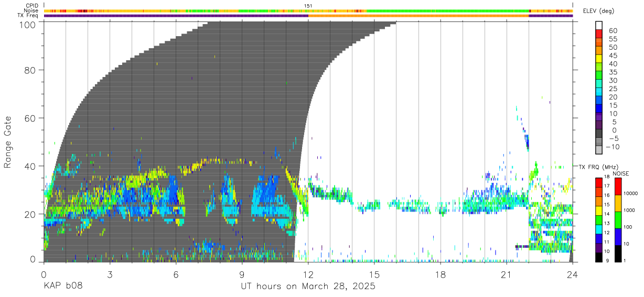Click the 'Noise' row label at top left
The image size is (644, 297).
(x=31, y=10)
